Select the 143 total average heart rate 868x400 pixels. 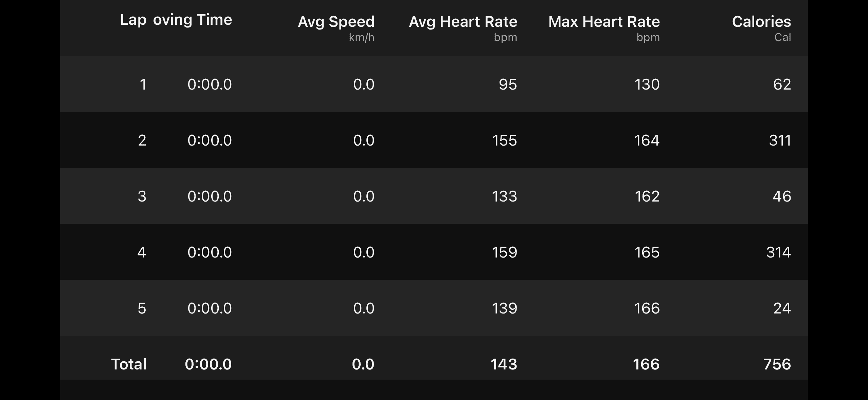[504, 364]
